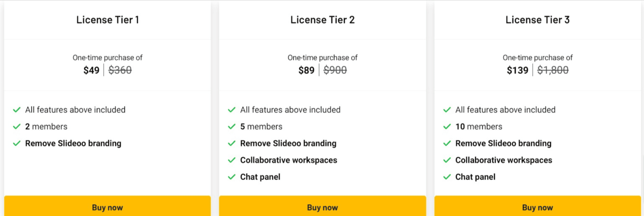Click Tier 3 Collaborative workspaces text
The height and width of the screenshot is (216, 644).
[503, 160]
